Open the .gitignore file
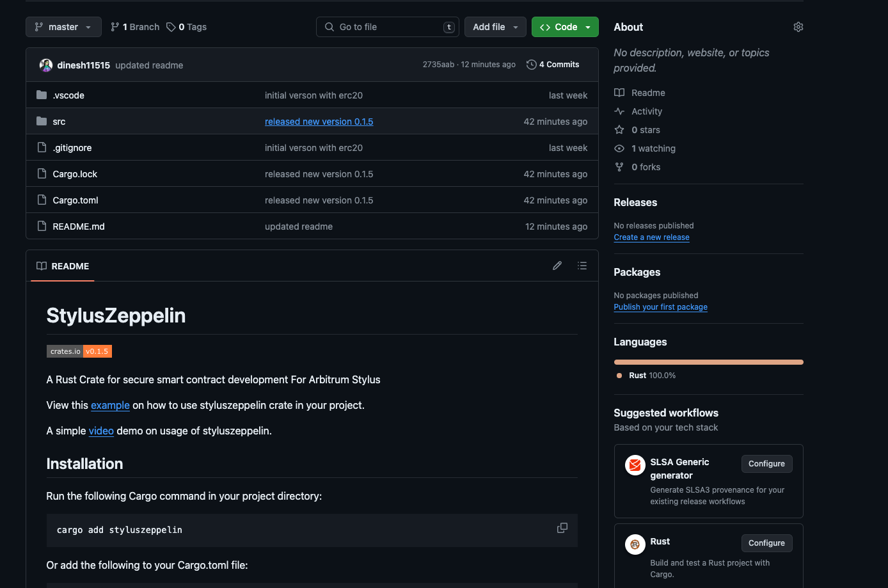The image size is (888, 588). 72,148
